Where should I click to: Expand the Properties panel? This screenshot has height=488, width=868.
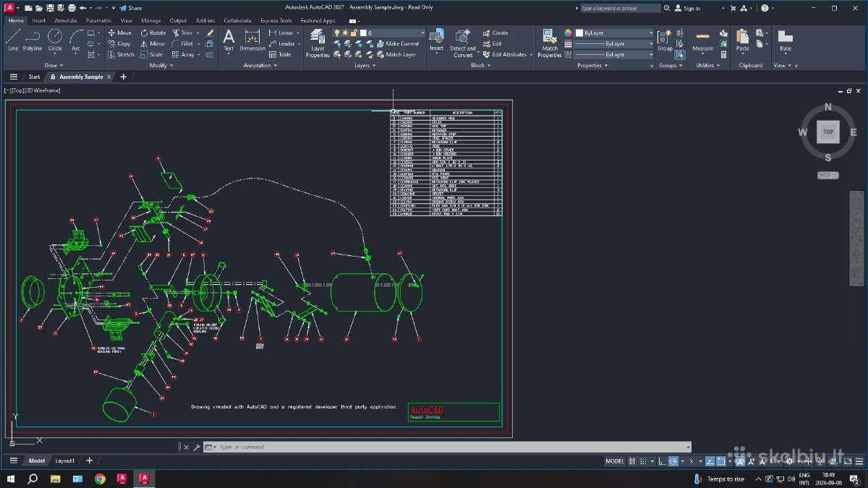[592, 65]
